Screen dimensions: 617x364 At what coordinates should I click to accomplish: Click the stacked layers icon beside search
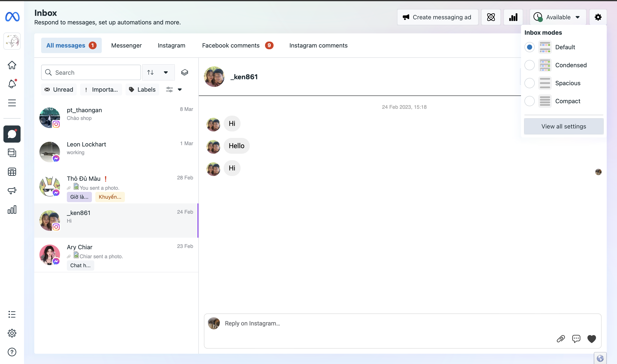184,72
